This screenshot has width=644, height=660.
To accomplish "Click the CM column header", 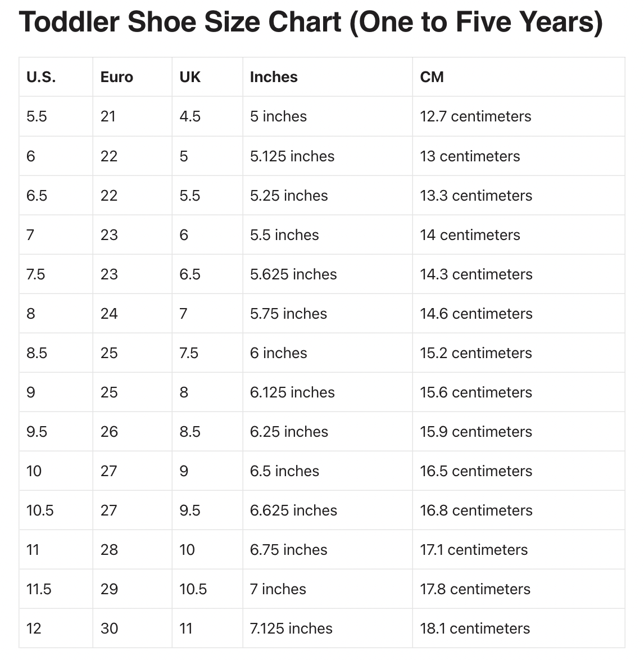I will [519, 77].
